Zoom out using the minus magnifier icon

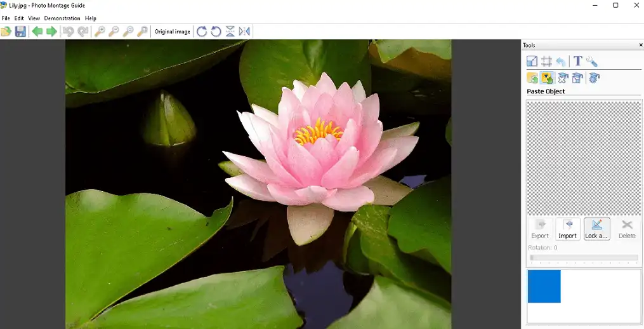tap(114, 32)
